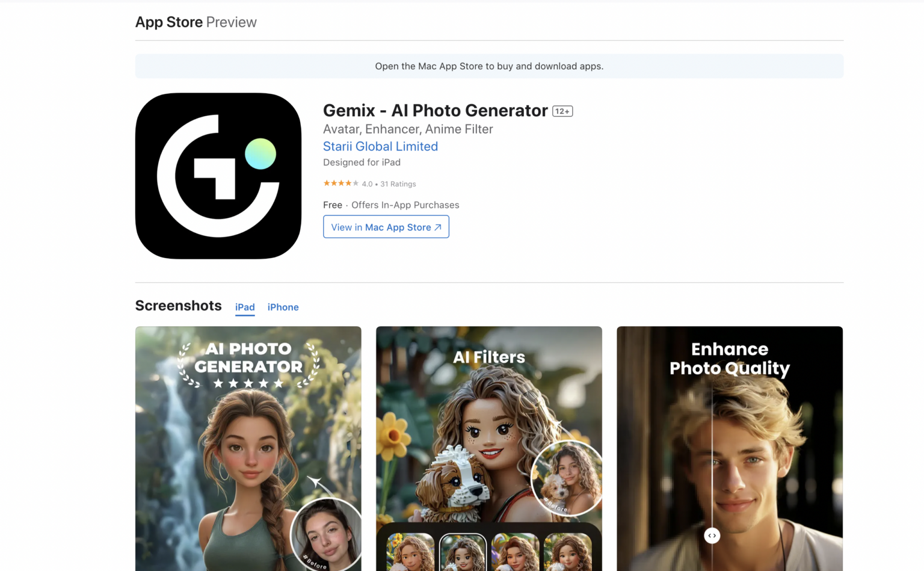
Task: Click the before/after comparison handle on Enhance screenshot
Action: pyautogui.click(x=712, y=535)
